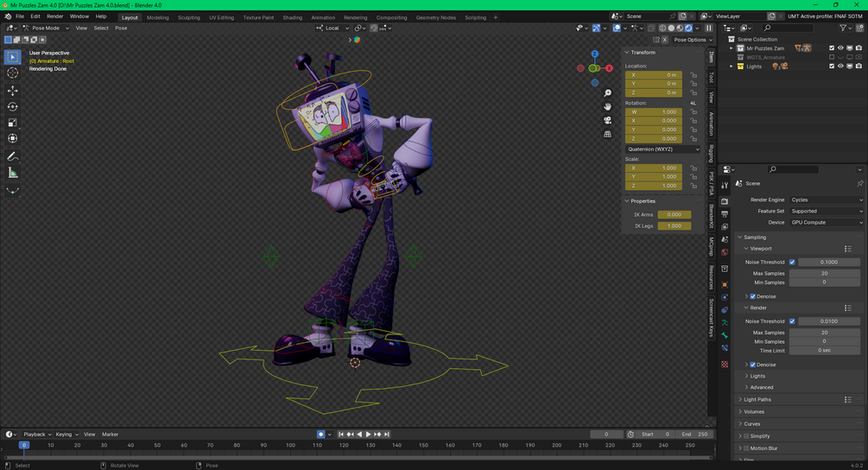Open the Output properties tab icon
This screenshot has width=868, height=470.
725,214
